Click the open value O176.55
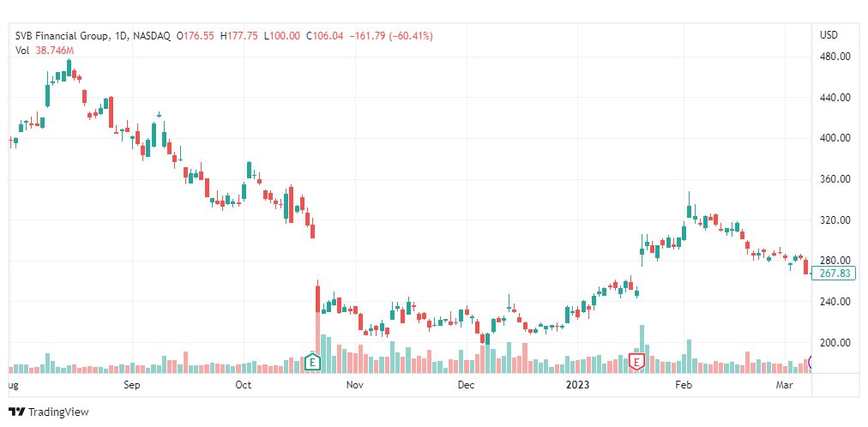This screenshot has height=427, width=868. (196, 36)
